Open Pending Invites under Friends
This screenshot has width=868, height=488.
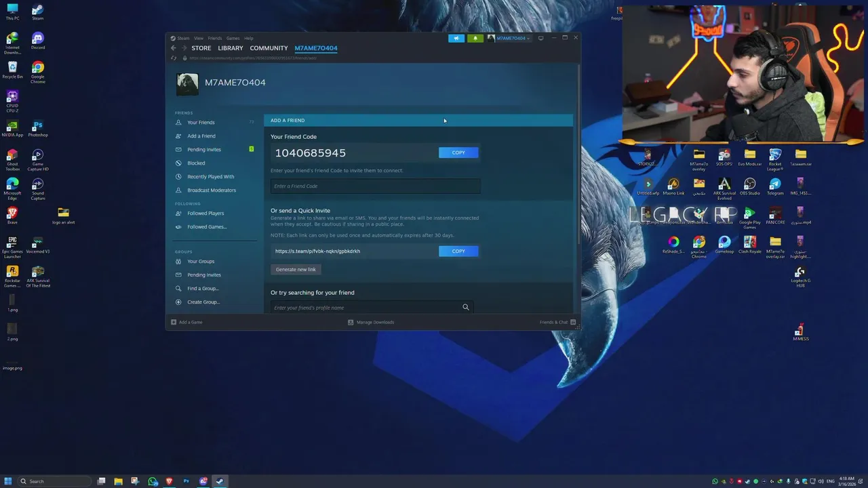point(204,150)
